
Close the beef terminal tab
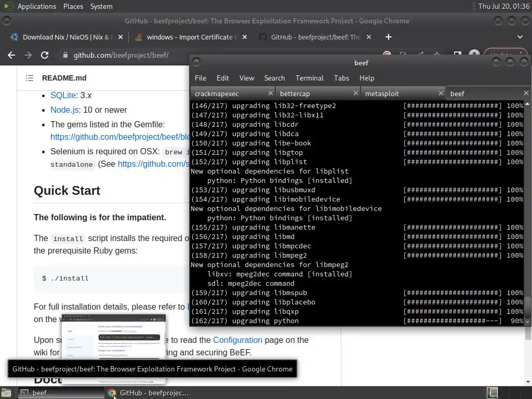(526, 93)
